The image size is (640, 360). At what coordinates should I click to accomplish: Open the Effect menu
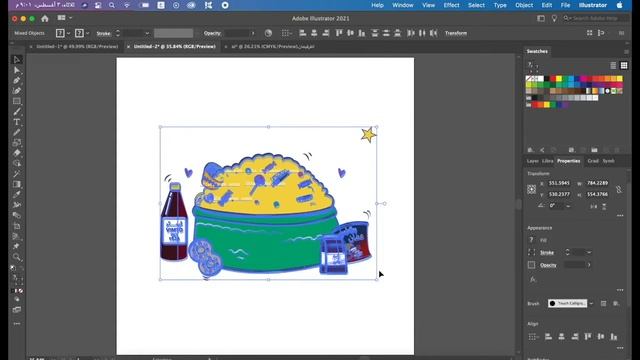[x=451, y=5]
